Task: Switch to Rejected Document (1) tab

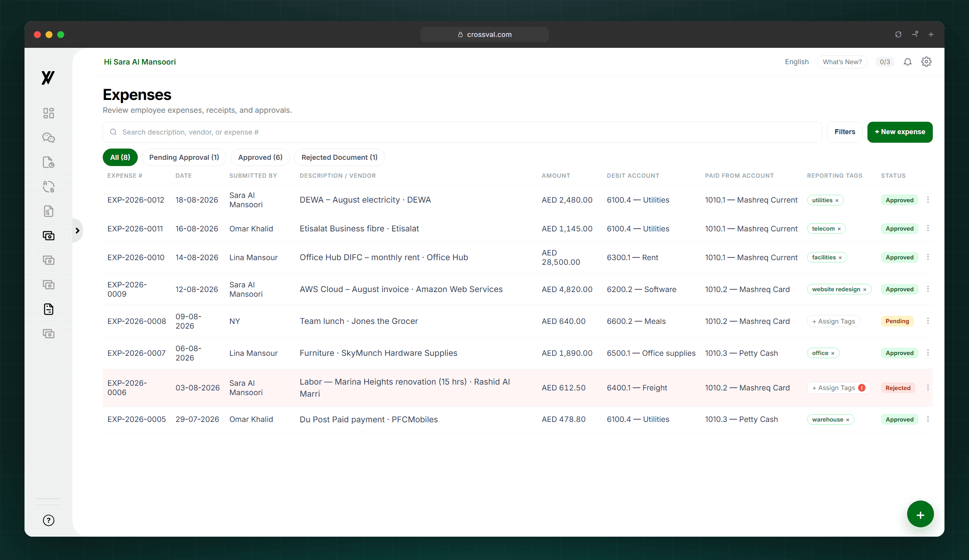Action: [339, 157]
